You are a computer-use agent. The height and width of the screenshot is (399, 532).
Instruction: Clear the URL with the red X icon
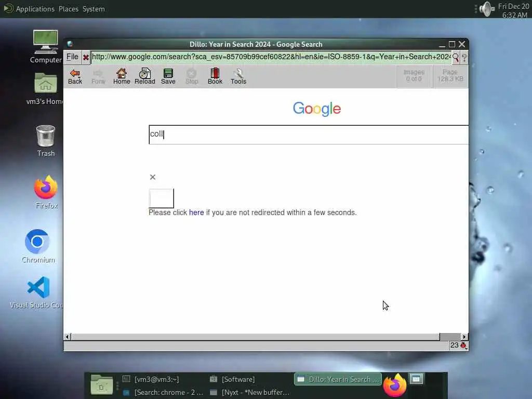pos(86,57)
